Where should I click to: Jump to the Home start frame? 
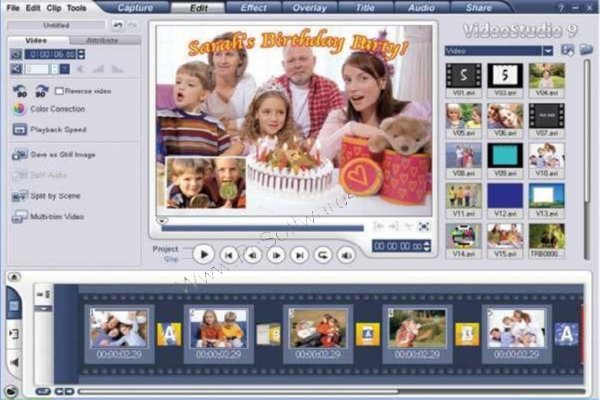pos(229,255)
